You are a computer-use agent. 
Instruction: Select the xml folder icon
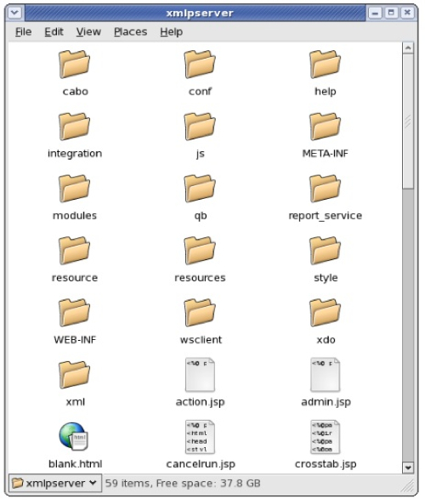(x=75, y=375)
